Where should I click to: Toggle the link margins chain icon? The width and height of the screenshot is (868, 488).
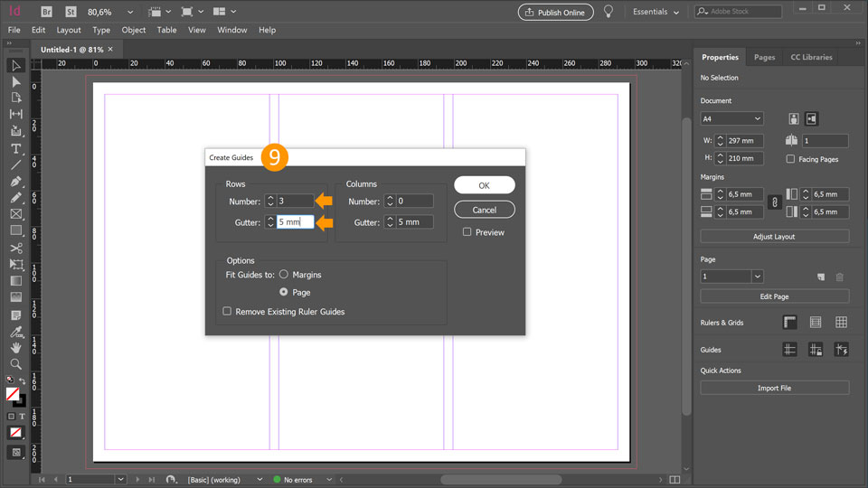[775, 202]
